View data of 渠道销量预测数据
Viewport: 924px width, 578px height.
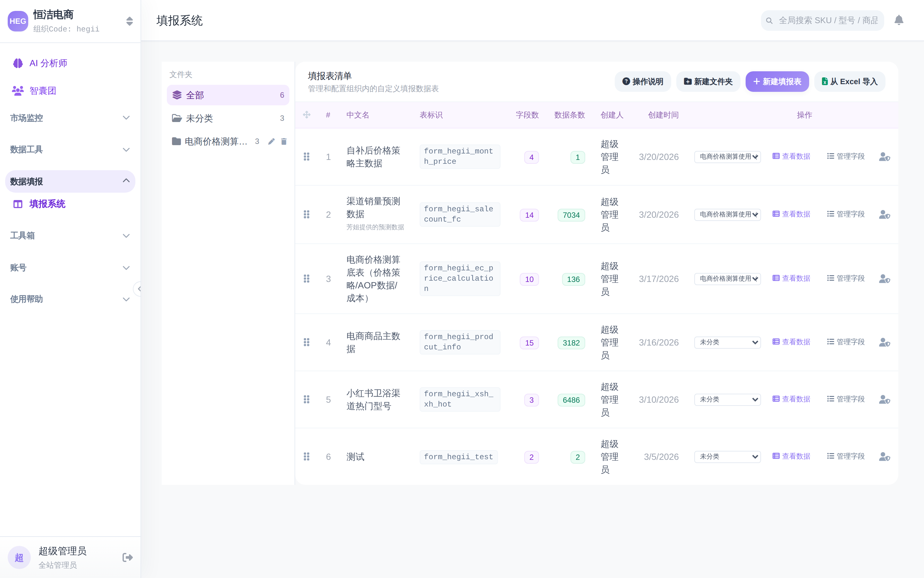(x=791, y=214)
